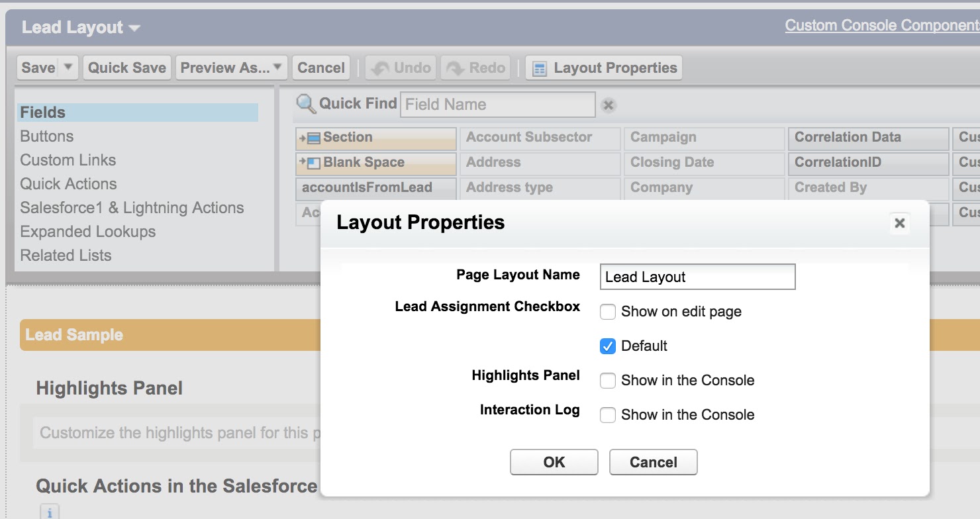The width and height of the screenshot is (980, 519).
Task: Click inside the Page Layout Name field
Action: pos(697,277)
